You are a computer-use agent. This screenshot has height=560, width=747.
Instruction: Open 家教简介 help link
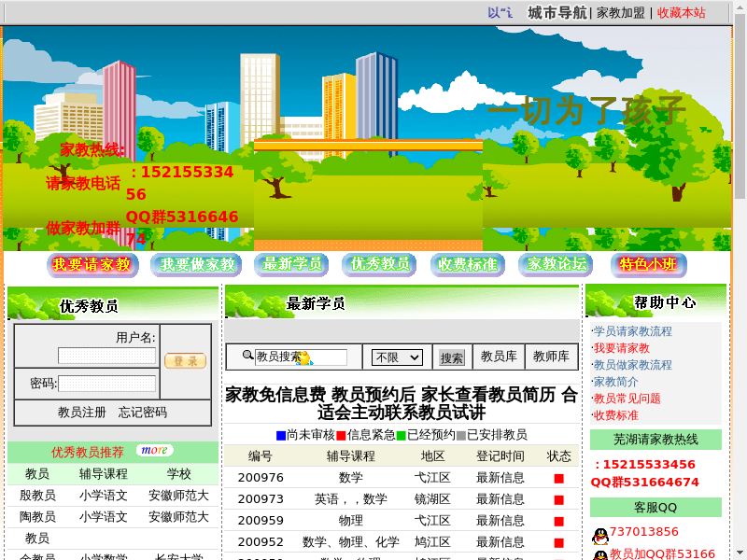pyautogui.click(x=615, y=382)
